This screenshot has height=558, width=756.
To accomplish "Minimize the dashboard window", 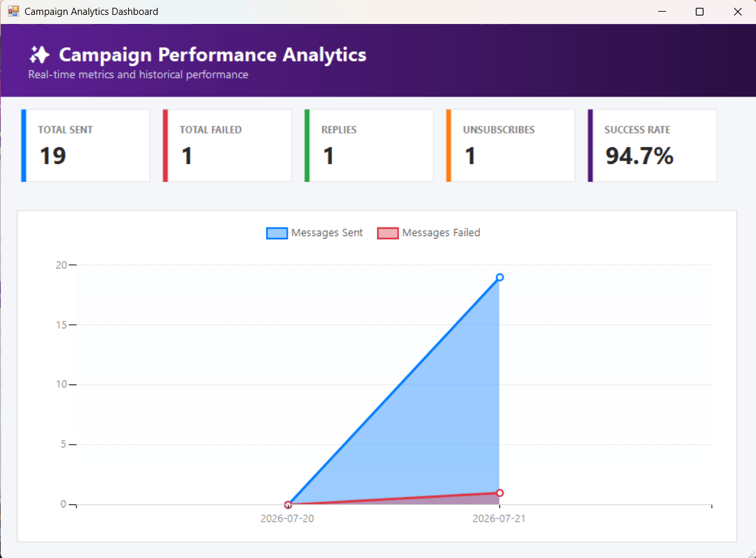I will coord(662,12).
